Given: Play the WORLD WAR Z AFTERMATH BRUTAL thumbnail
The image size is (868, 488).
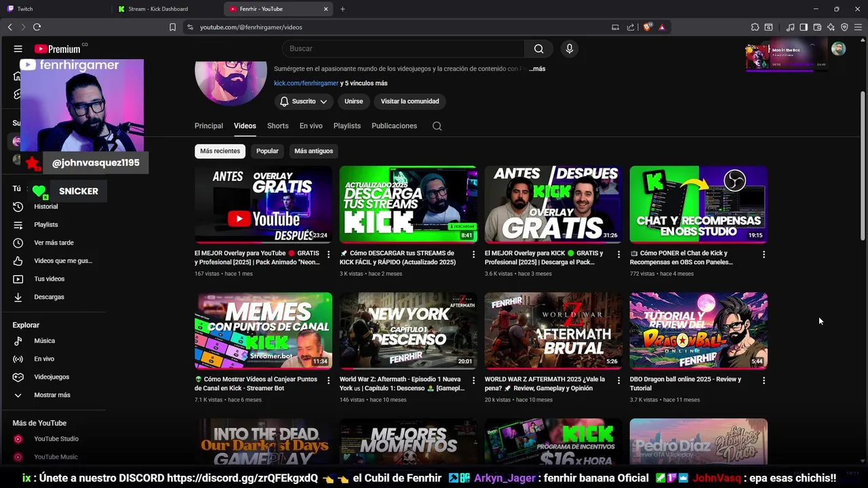Looking at the screenshot, I should (x=553, y=331).
